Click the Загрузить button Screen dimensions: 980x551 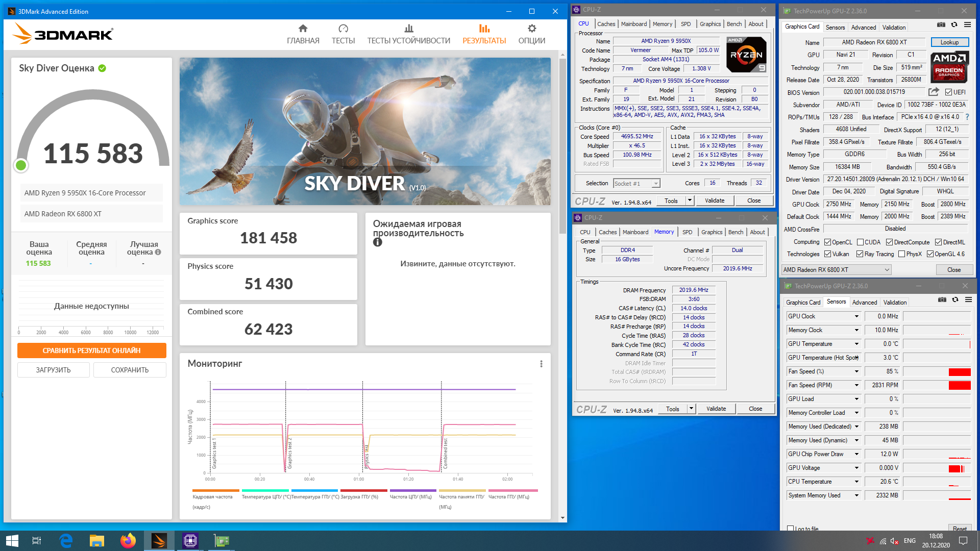pos(54,370)
